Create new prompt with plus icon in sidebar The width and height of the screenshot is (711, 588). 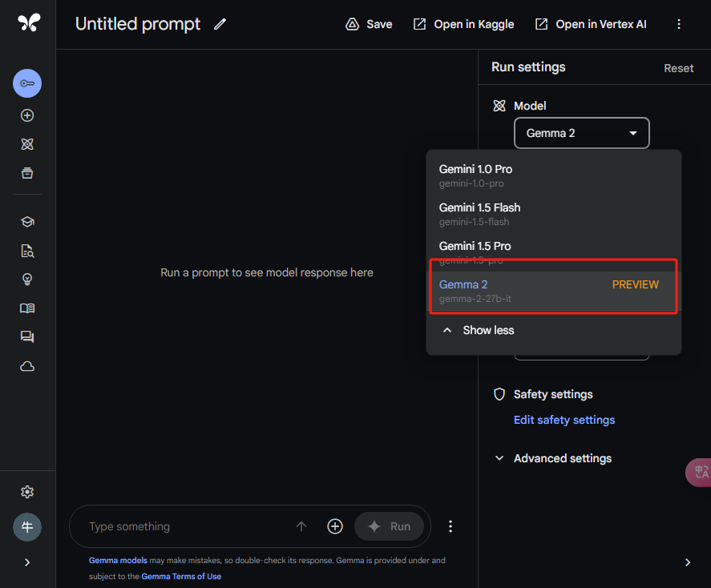point(27,115)
